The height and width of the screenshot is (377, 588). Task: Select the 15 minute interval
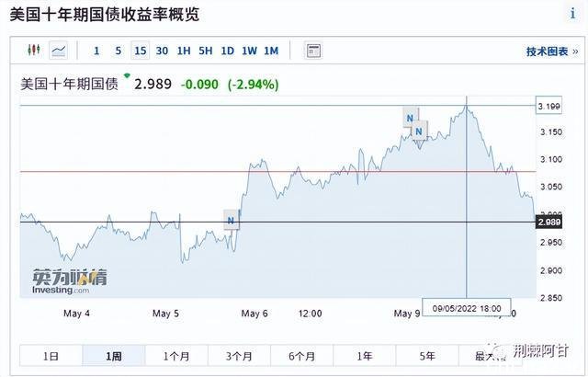pos(141,51)
